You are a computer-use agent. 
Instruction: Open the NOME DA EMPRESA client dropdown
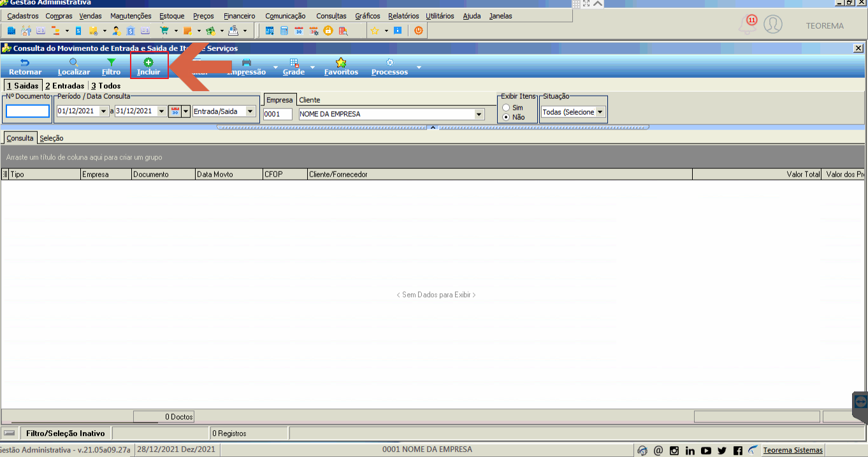tap(479, 114)
